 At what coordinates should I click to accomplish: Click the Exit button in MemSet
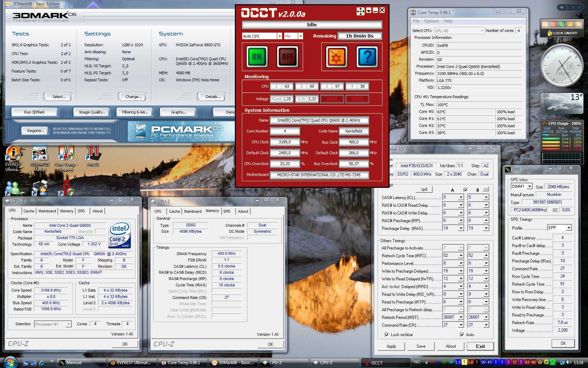coord(480,346)
